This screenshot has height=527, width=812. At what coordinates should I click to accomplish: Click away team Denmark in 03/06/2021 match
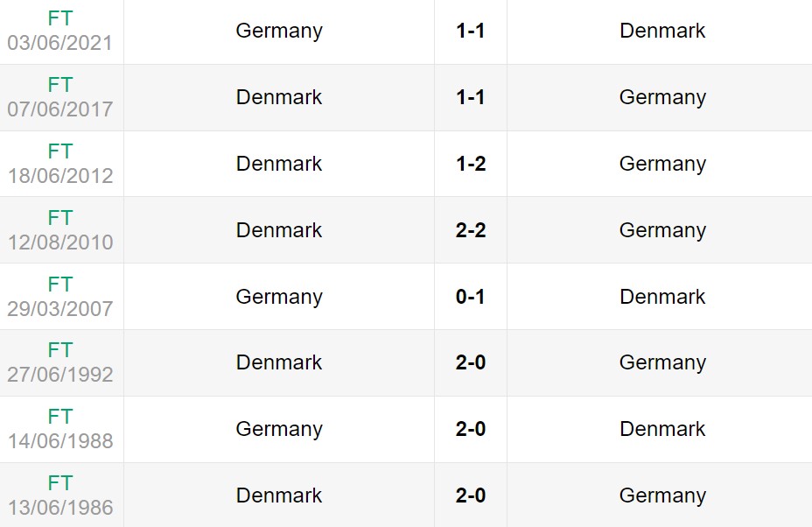[x=662, y=31]
